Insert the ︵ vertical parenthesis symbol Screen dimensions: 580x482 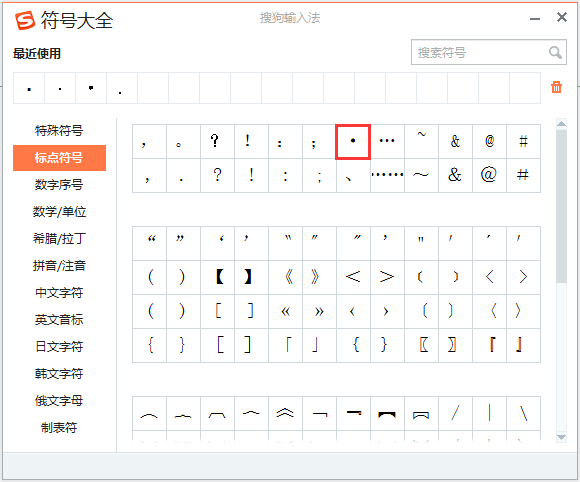coord(149,413)
